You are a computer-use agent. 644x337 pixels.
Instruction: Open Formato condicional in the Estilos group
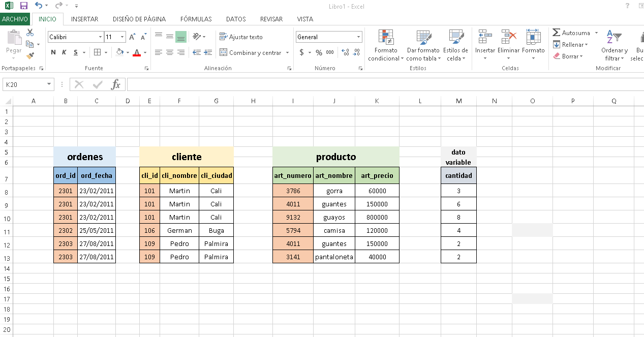[385, 46]
